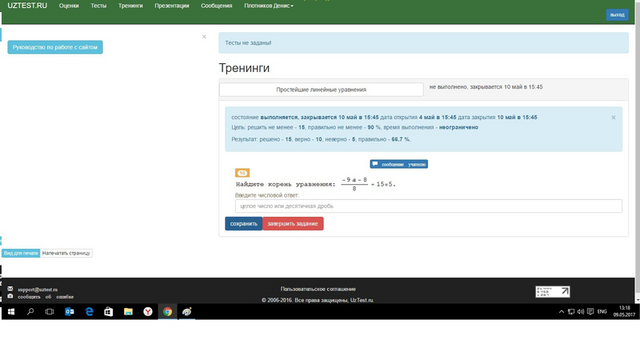The width and height of the screenshot is (640, 360).
Task: Click the сообщение учителю button
Action: click(x=399, y=164)
